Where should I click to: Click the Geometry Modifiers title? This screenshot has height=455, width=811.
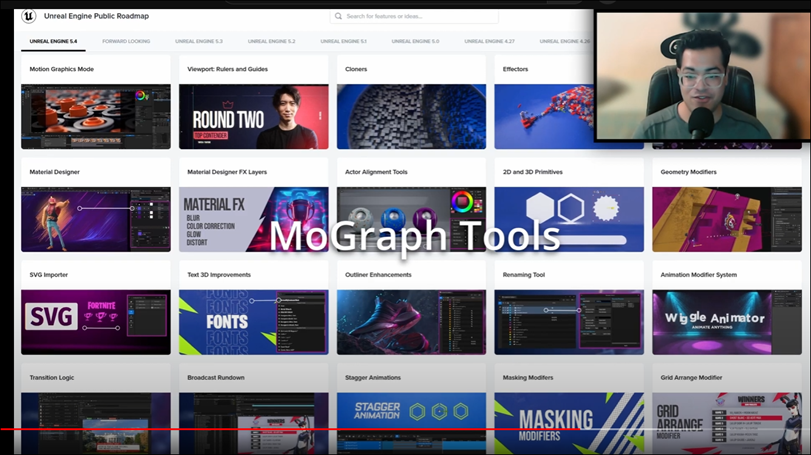coord(688,172)
